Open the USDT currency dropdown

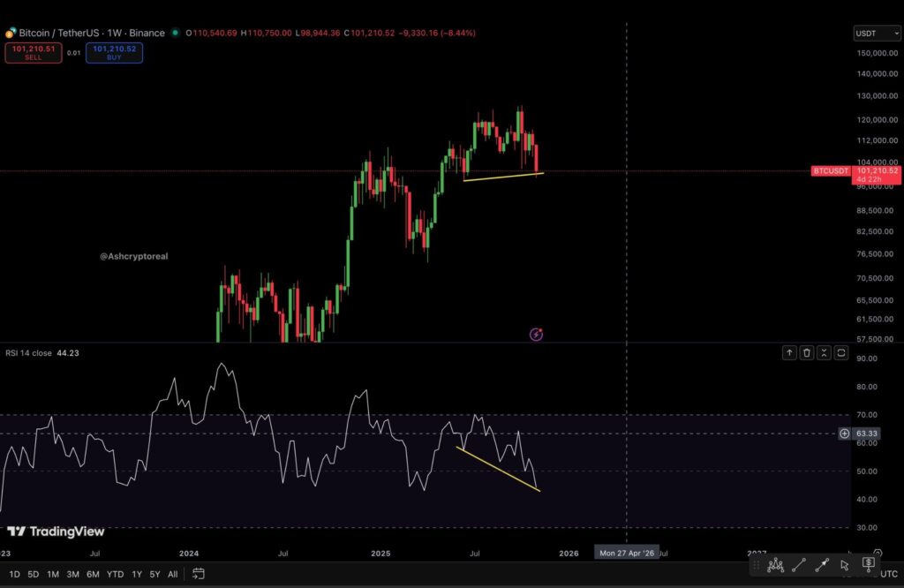(x=876, y=33)
